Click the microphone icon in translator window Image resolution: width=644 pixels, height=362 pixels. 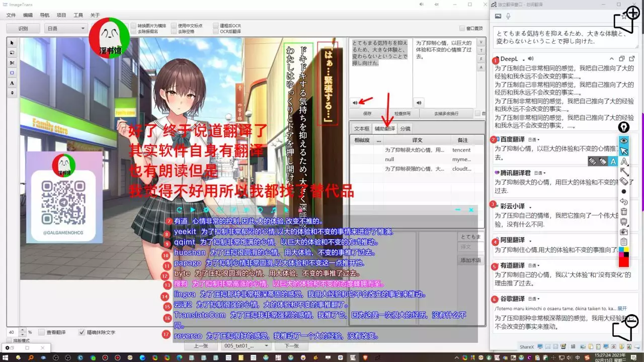click(508, 16)
